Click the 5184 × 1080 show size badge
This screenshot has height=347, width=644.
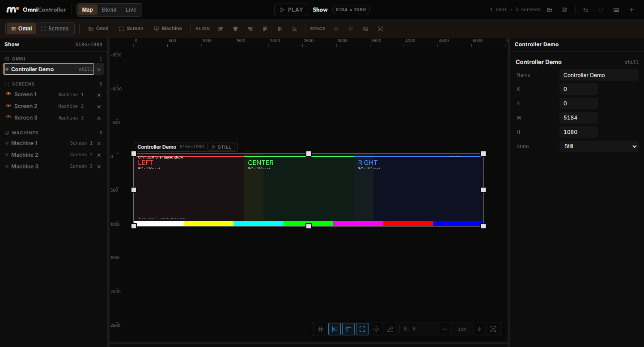click(x=351, y=10)
